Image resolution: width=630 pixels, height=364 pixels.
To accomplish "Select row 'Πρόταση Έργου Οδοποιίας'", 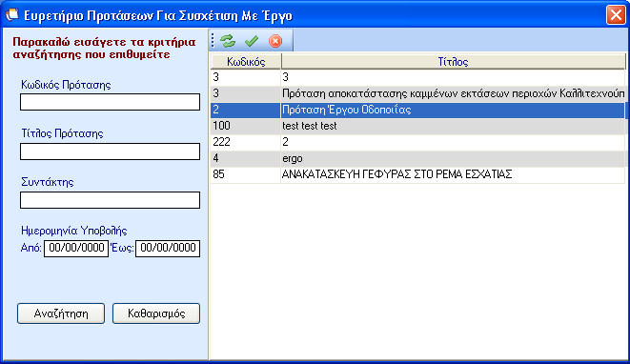I will click(x=417, y=110).
